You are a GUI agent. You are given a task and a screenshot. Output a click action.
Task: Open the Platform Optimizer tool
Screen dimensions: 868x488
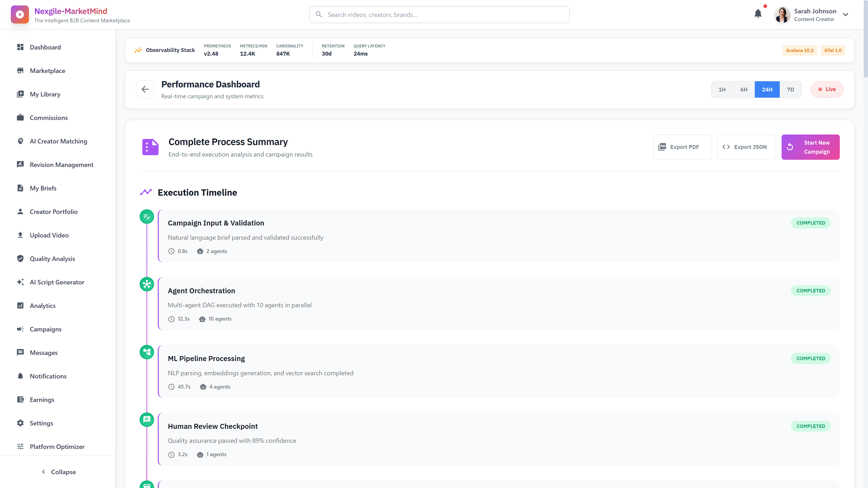[57, 446]
